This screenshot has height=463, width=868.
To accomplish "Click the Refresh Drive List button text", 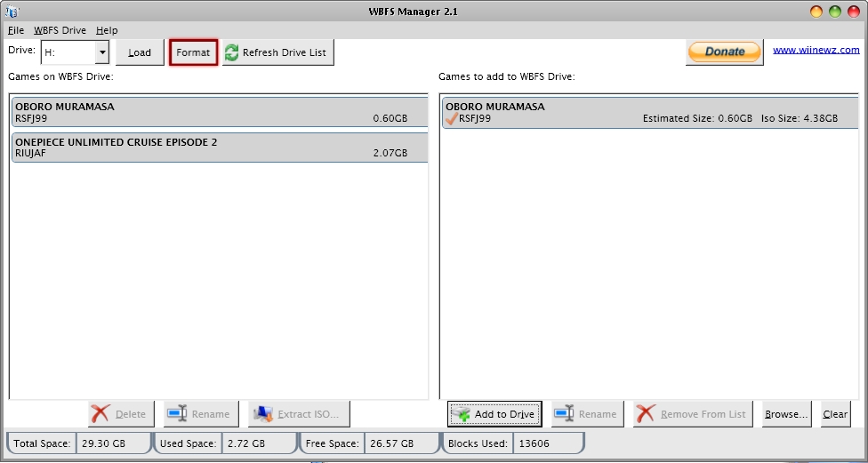I will [284, 52].
